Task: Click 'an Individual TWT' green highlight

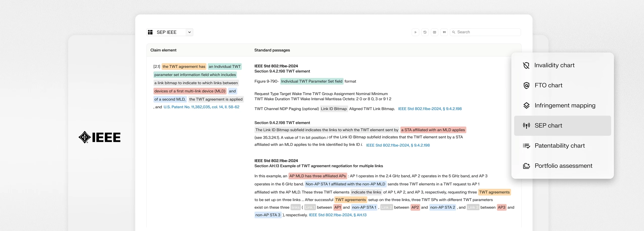Action: pyautogui.click(x=225, y=67)
